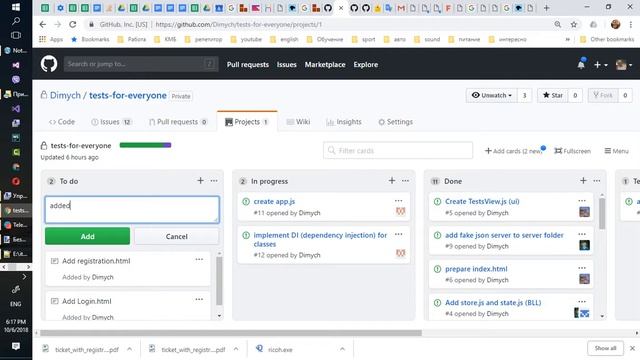Switch to the Code tab

pos(62,122)
